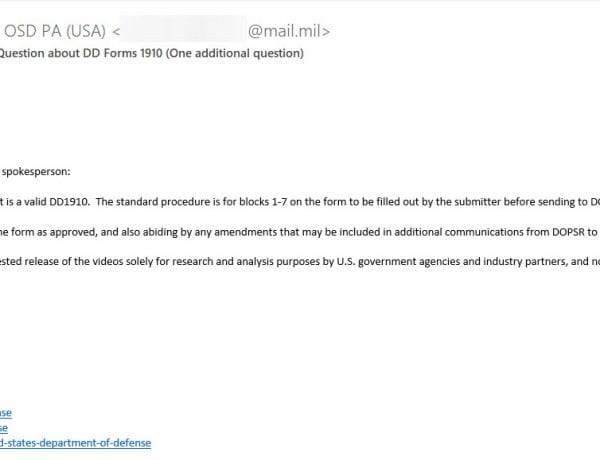The image size is (600, 460).
Task: Click the "@mail.mil>" sender domain text
Action: (289, 31)
